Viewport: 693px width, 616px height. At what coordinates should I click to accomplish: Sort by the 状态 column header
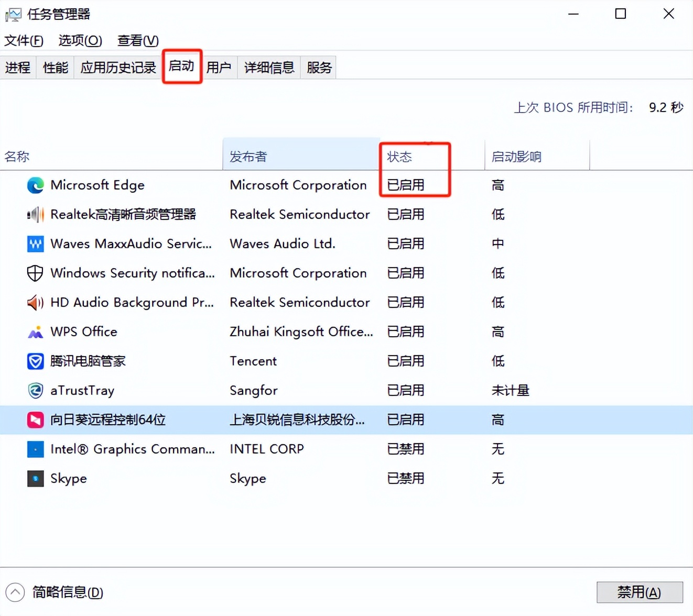[432, 156]
